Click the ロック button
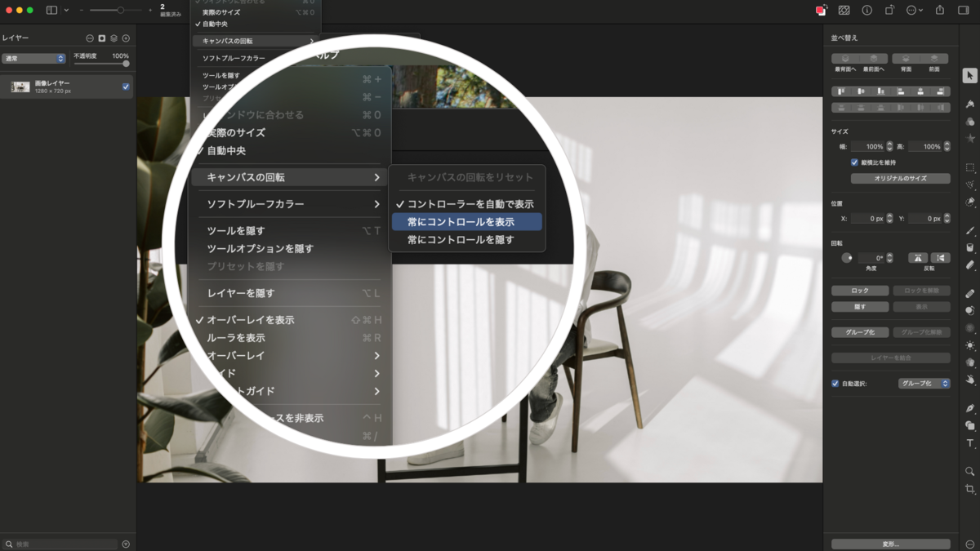 pyautogui.click(x=860, y=291)
